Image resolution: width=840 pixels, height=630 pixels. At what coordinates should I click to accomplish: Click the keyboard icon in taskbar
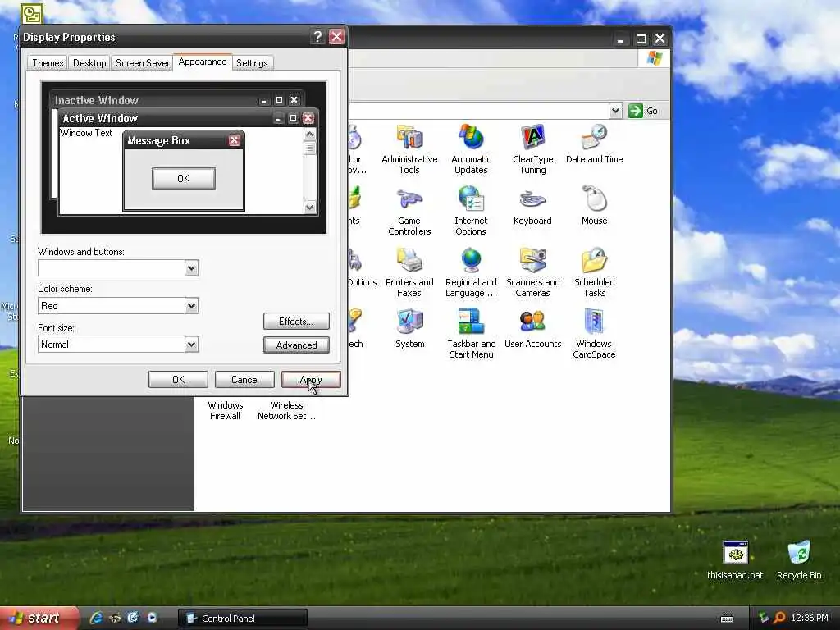point(727,619)
